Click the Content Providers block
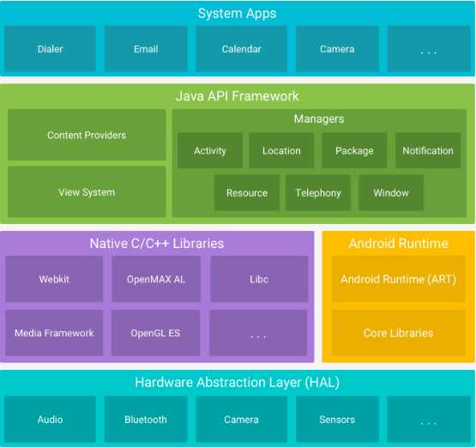 [x=87, y=135]
